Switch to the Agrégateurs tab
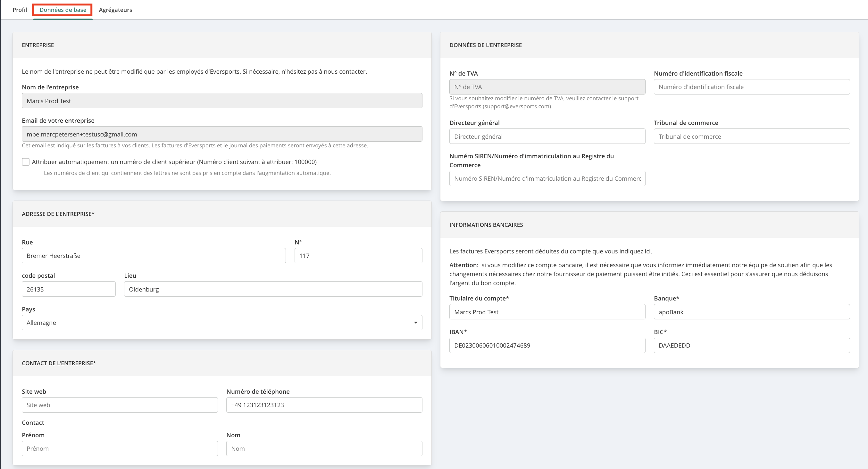Image resolution: width=868 pixels, height=469 pixels. click(x=115, y=10)
